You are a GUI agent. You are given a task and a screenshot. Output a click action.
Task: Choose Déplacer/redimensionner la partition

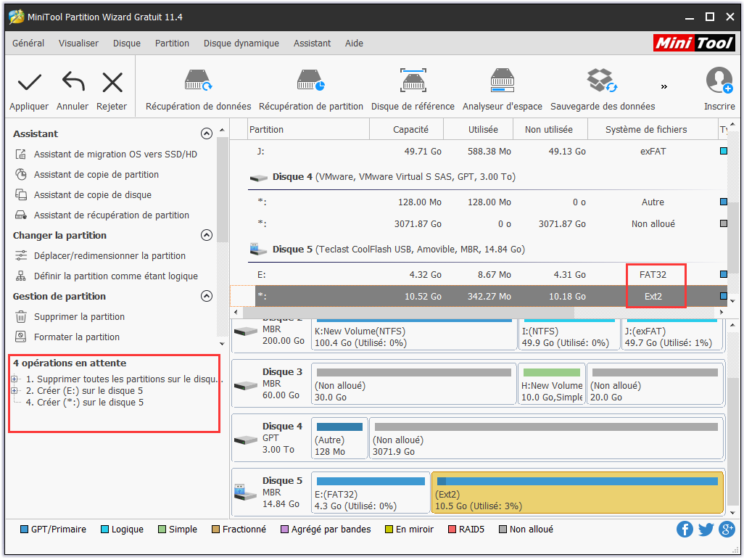[x=109, y=256]
